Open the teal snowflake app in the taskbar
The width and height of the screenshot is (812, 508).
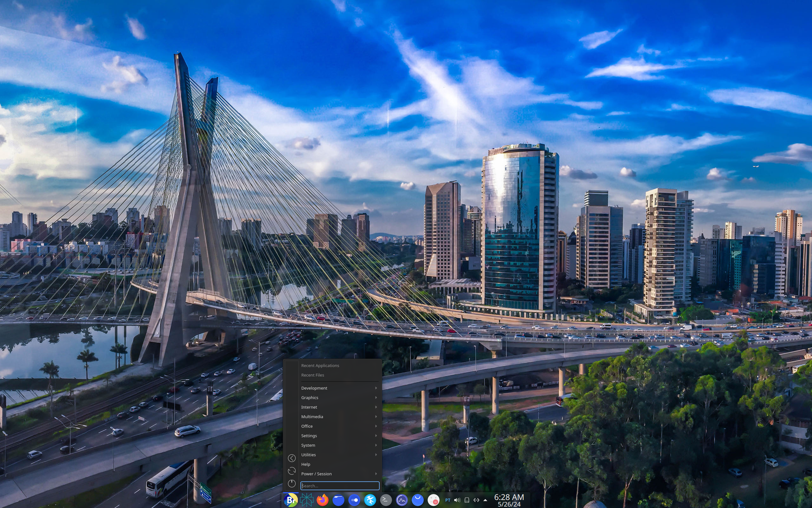pos(306,500)
